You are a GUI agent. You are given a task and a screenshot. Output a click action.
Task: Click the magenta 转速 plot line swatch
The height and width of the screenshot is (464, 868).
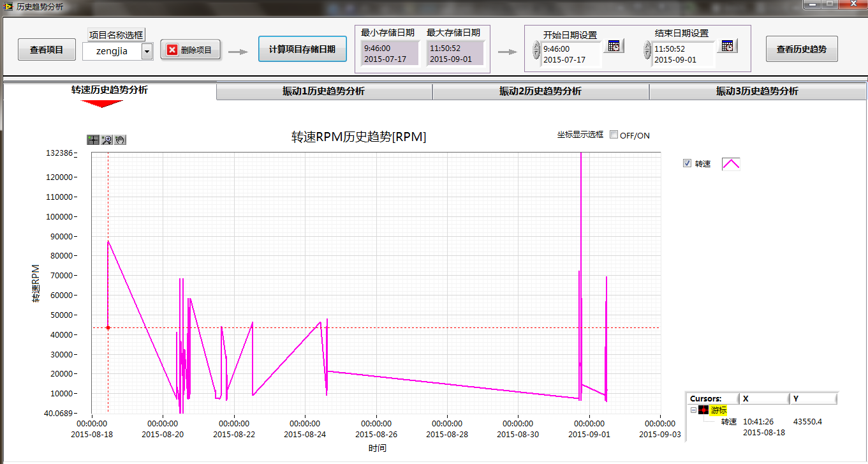pyautogui.click(x=730, y=164)
